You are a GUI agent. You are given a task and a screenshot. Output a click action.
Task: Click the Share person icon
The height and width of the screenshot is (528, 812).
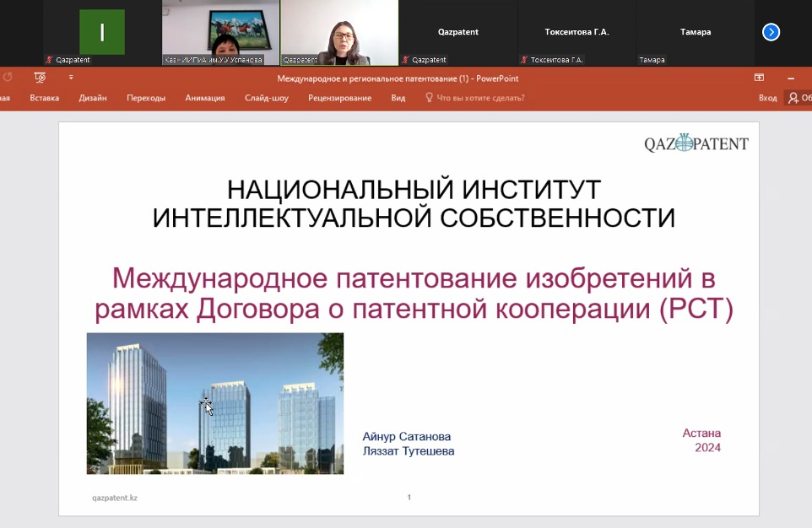(793, 98)
